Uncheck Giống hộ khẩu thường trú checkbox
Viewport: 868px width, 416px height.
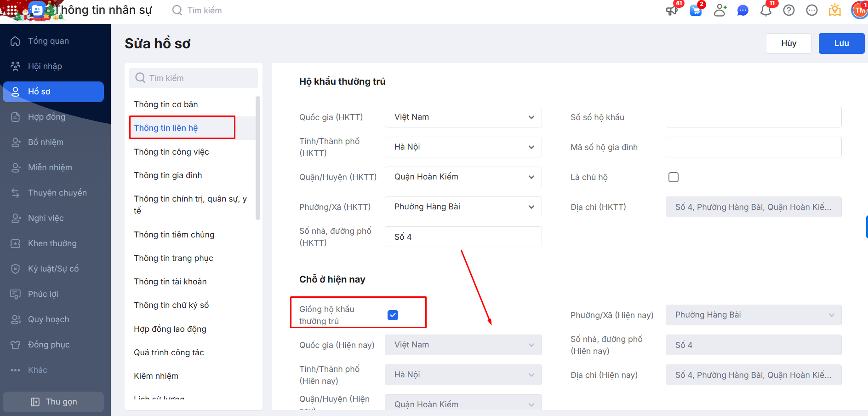coord(393,315)
